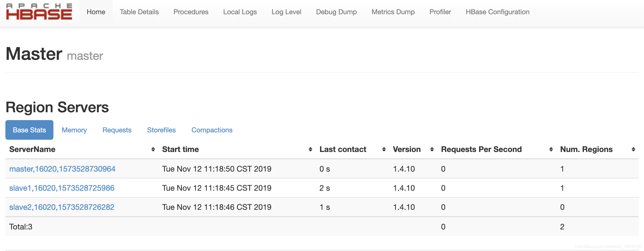Sort by ServerName using its sort arrows
Screen dimensions: 644x251
[x=153, y=149]
